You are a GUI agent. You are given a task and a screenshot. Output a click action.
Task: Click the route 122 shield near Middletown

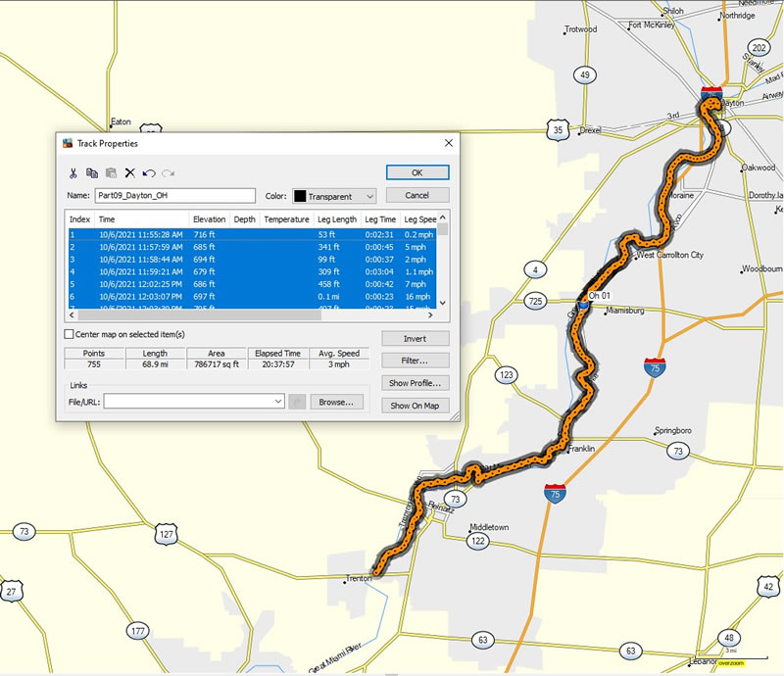pyautogui.click(x=478, y=541)
